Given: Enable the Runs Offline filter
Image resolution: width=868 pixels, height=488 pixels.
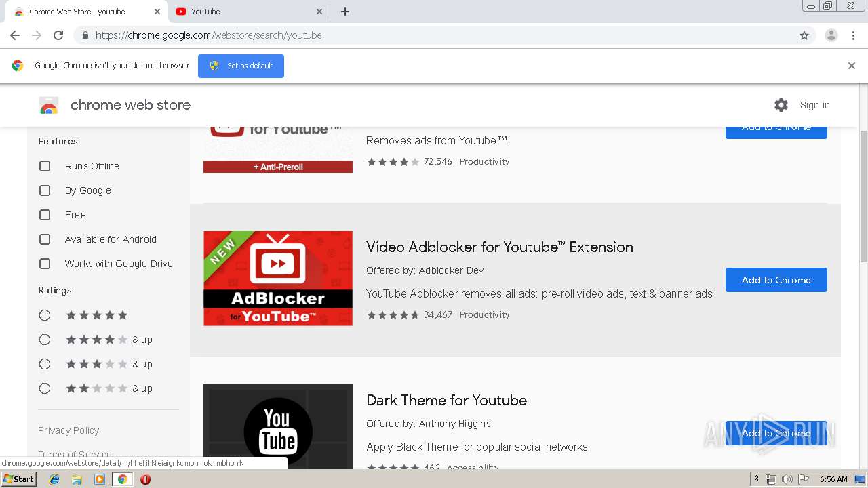Looking at the screenshot, I should pos(45,166).
